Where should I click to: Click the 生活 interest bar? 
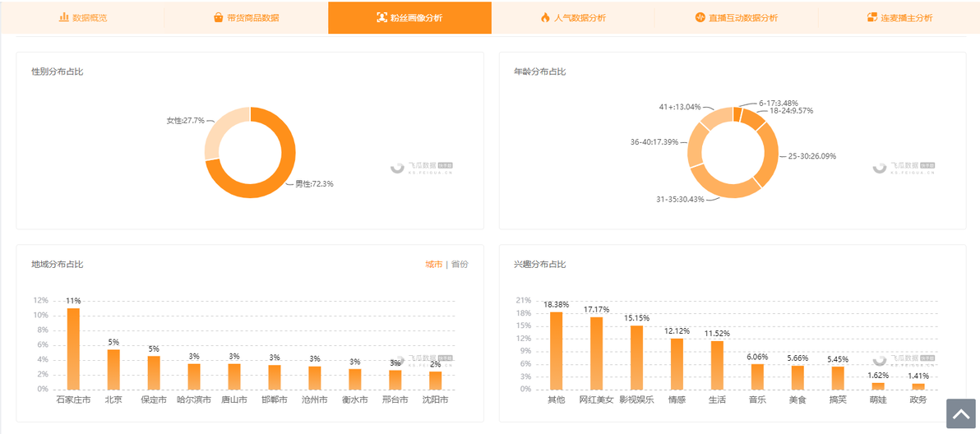coord(717,365)
